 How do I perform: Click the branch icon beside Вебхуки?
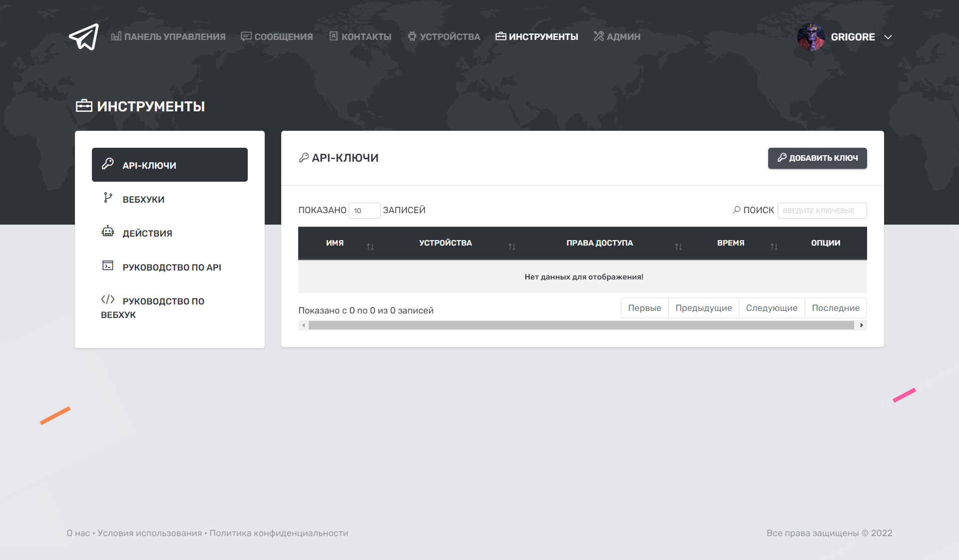coord(107,198)
